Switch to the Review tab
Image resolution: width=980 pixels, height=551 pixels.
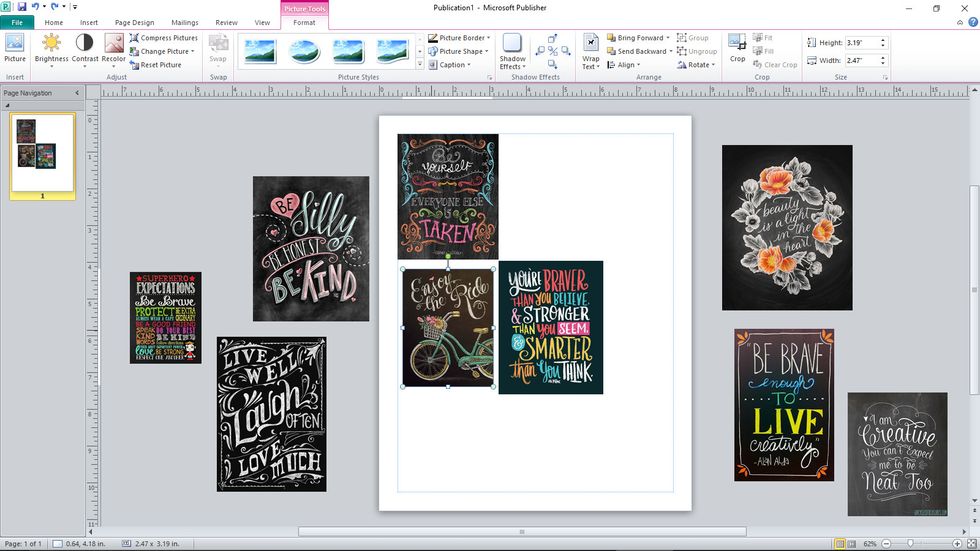(x=226, y=22)
